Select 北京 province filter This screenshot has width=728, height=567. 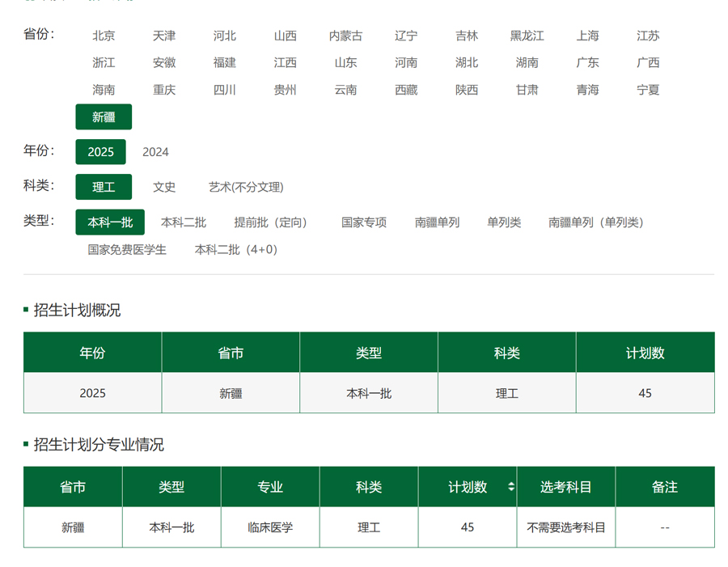point(104,36)
